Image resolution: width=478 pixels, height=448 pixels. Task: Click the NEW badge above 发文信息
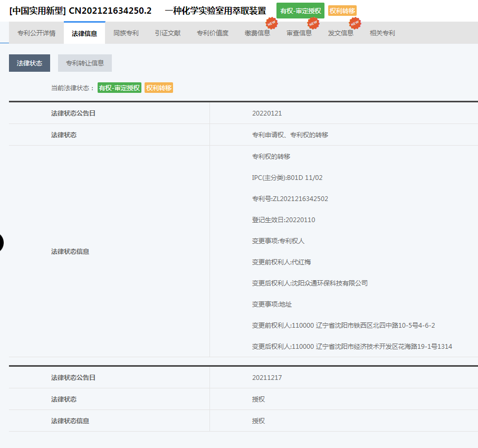click(355, 23)
